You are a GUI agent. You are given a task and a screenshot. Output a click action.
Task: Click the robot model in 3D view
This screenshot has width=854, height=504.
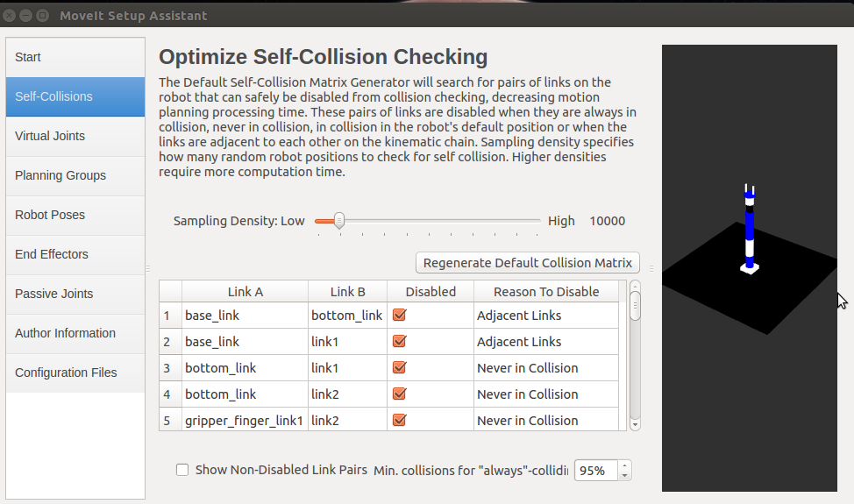click(x=750, y=229)
